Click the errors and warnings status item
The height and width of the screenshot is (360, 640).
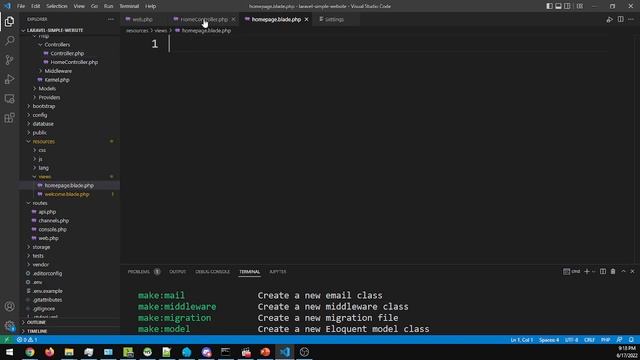(27, 340)
